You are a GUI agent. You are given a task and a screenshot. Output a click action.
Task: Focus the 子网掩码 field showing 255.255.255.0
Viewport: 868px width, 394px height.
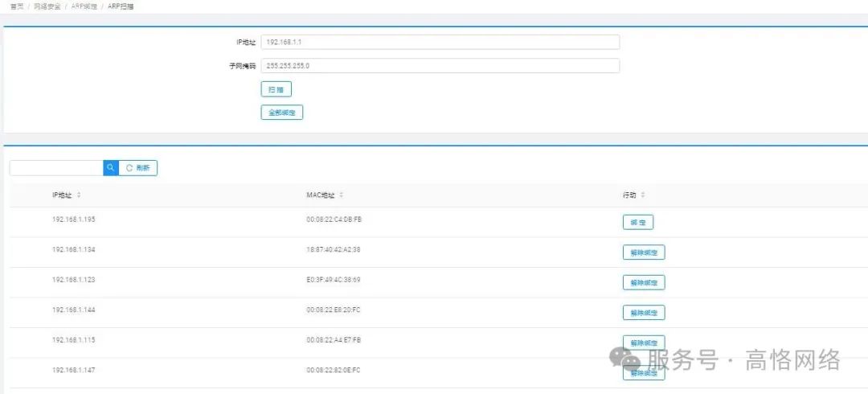pyautogui.click(x=440, y=65)
